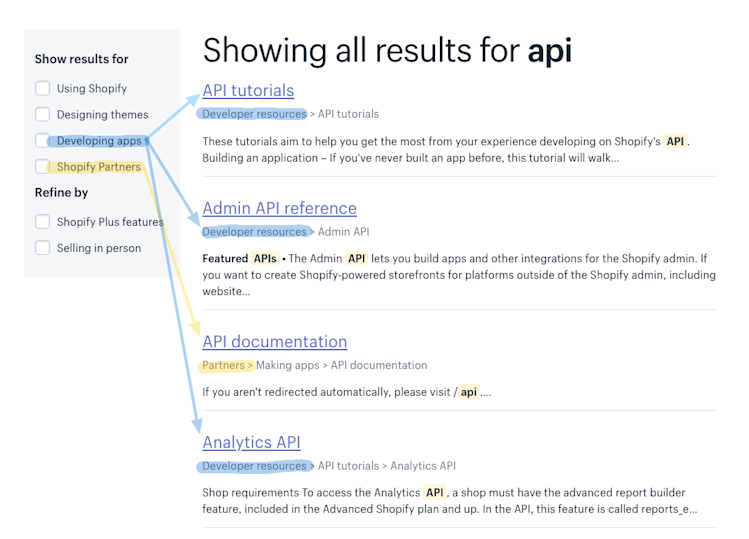The height and width of the screenshot is (539, 749).
Task: Click 'Selling in person' label
Action: point(99,248)
